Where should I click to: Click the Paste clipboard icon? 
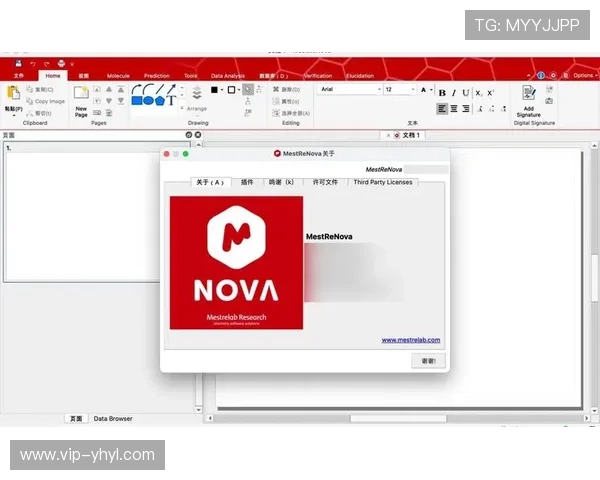12,93
